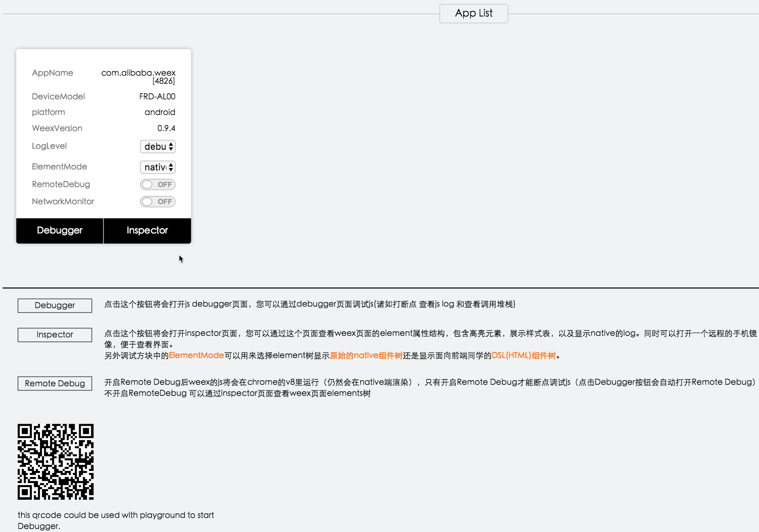The image size is (759, 532).
Task: Click the orange DSL(HTML)组件树 text
Action: tap(523, 356)
